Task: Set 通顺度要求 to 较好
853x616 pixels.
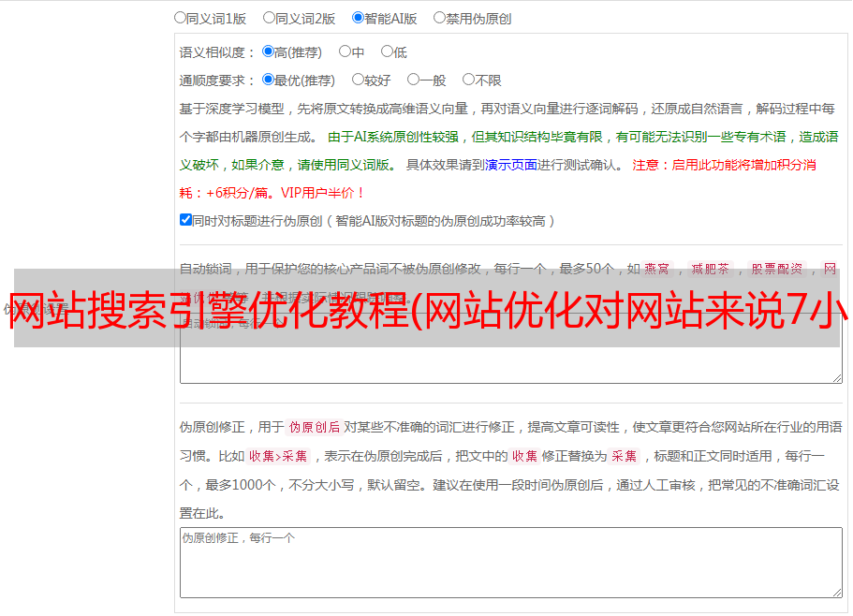Action: pyautogui.click(x=358, y=80)
